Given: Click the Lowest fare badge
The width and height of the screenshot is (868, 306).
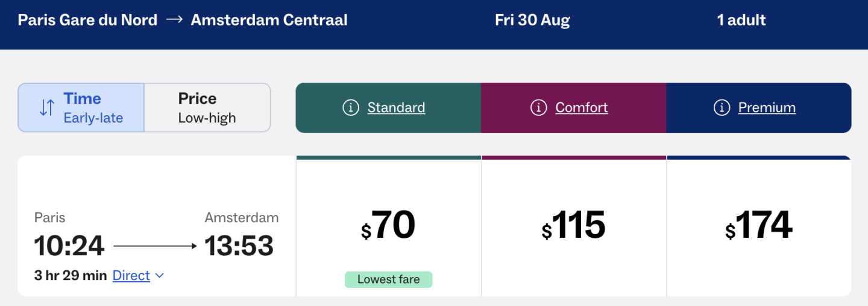Looking at the screenshot, I should pyautogui.click(x=388, y=279).
